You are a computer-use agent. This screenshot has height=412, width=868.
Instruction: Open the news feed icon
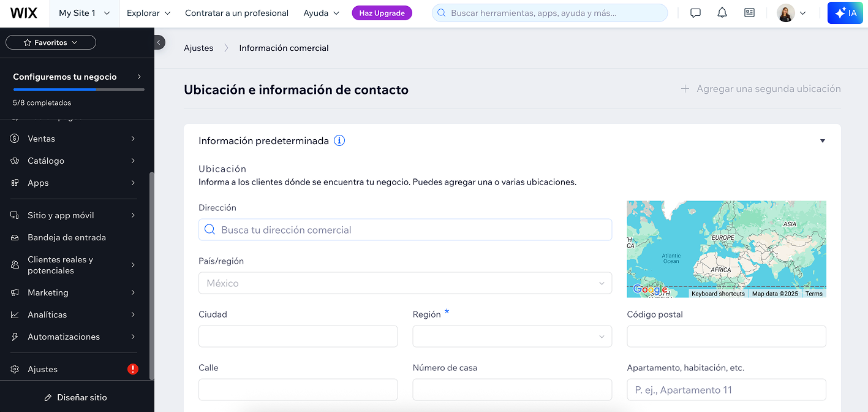[749, 13]
